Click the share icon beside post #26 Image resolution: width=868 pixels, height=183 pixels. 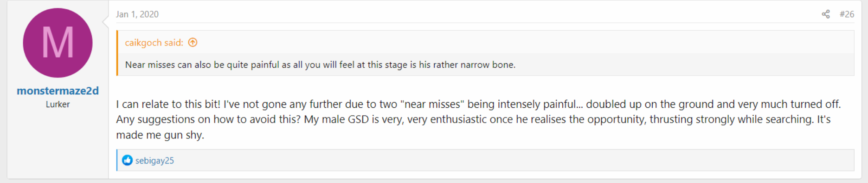tap(826, 14)
